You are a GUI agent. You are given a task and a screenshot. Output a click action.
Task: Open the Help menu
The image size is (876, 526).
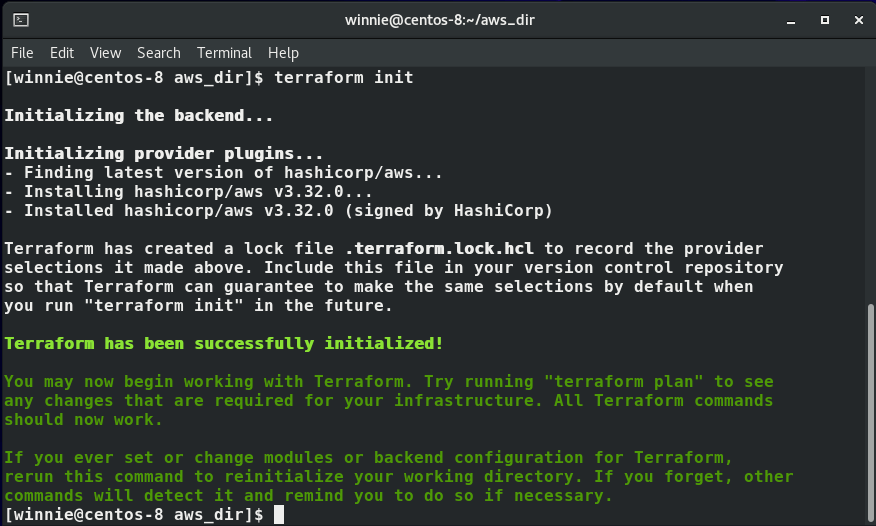(283, 53)
